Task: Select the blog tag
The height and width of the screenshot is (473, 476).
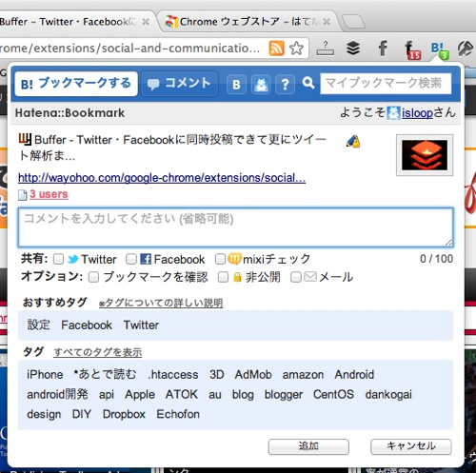Action: [243, 395]
